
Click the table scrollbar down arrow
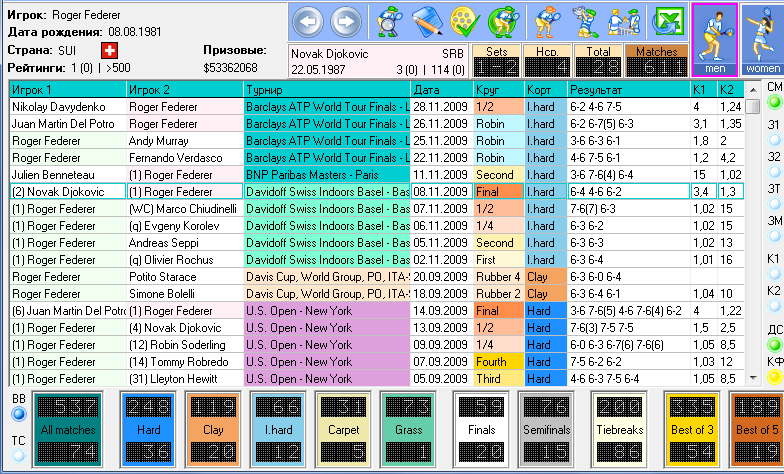pyautogui.click(x=752, y=378)
